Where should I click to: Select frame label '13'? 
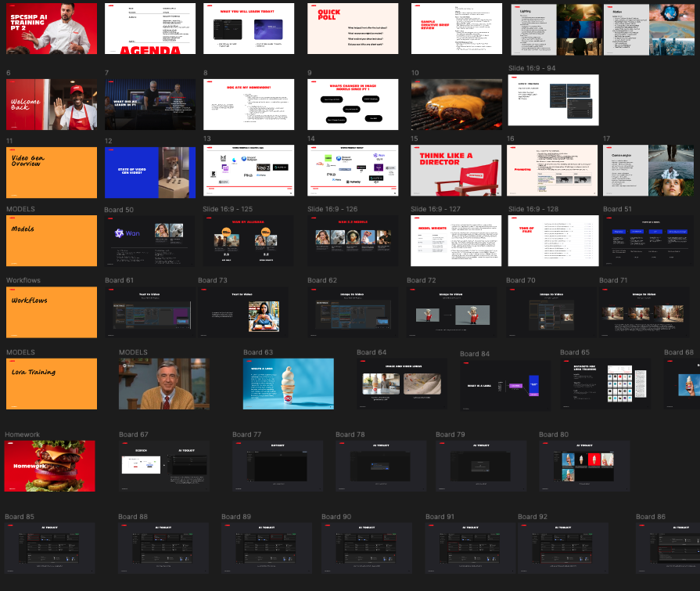pos(206,139)
